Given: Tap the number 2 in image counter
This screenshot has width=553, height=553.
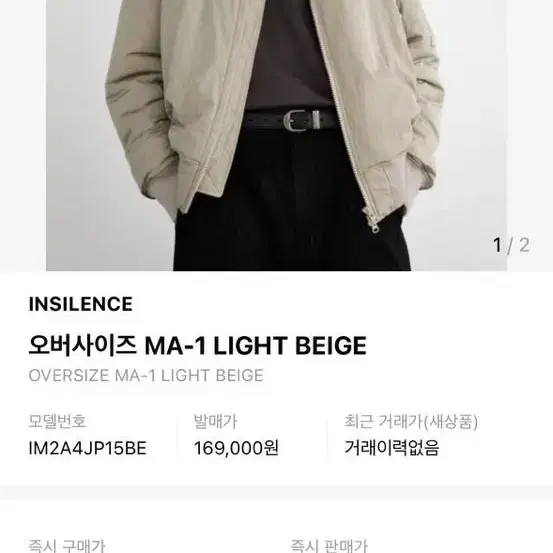Looking at the screenshot, I should coord(524,245).
